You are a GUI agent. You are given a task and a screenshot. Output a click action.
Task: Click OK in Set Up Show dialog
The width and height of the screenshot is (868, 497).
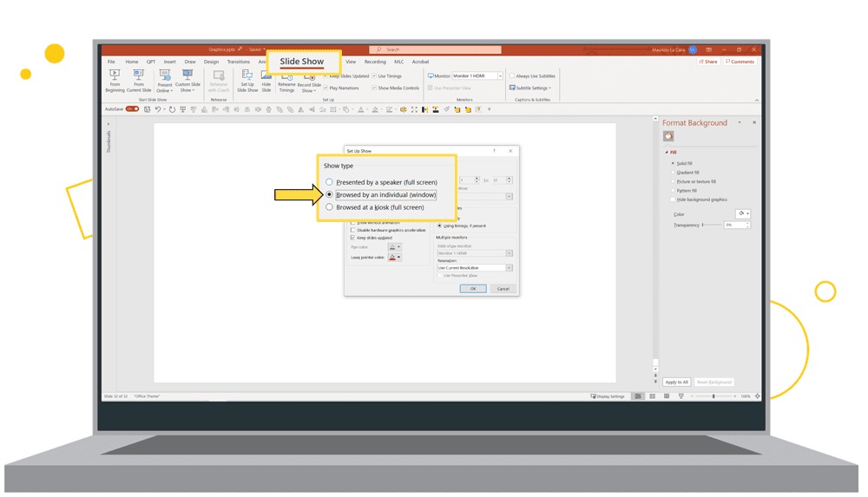472,289
